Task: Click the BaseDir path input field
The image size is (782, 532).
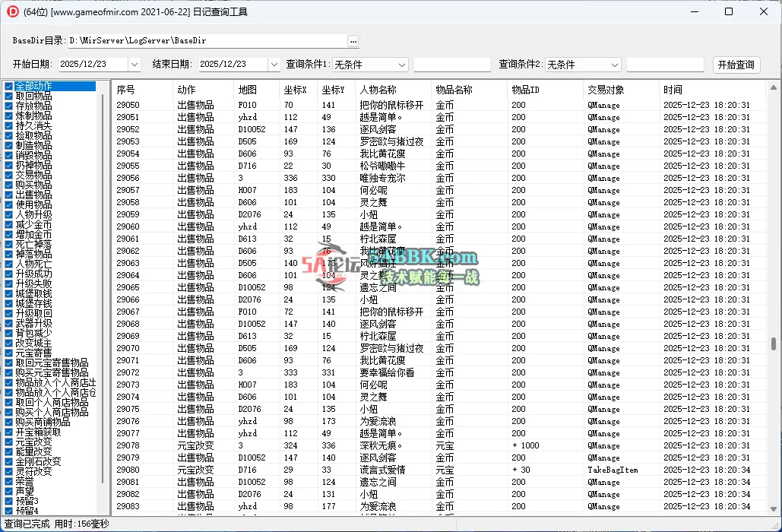Action: [x=190, y=40]
